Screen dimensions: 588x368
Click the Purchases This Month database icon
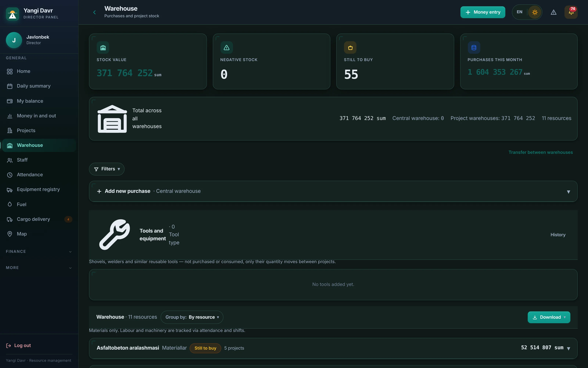point(474,47)
